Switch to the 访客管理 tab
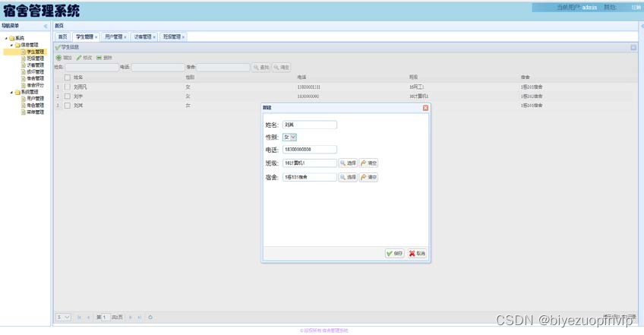 click(x=143, y=37)
